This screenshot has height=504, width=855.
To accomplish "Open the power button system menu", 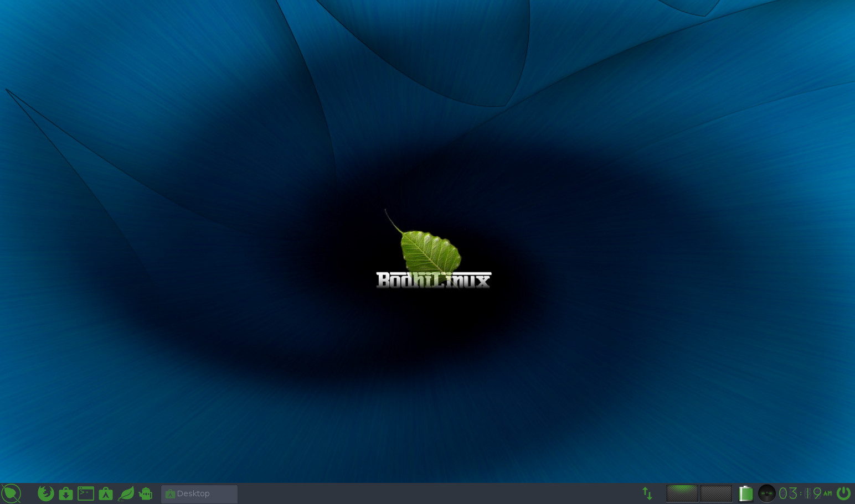I will point(843,493).
